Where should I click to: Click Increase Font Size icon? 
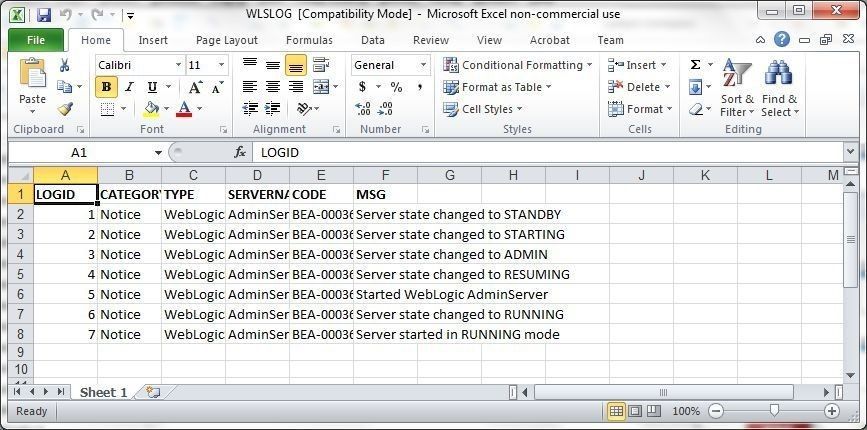(x=195, y=87)
